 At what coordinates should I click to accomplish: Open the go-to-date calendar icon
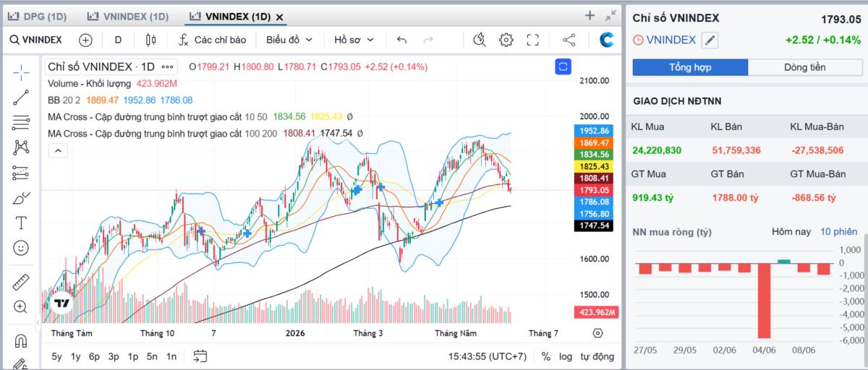(x=200, y=356)
